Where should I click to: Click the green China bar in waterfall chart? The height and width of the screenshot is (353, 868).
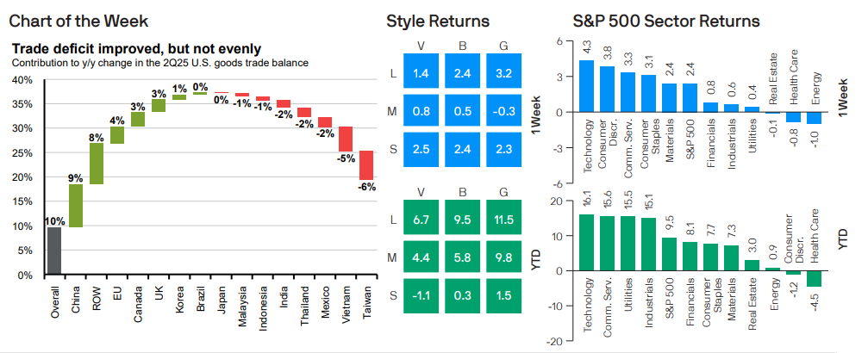pos(76,205)
